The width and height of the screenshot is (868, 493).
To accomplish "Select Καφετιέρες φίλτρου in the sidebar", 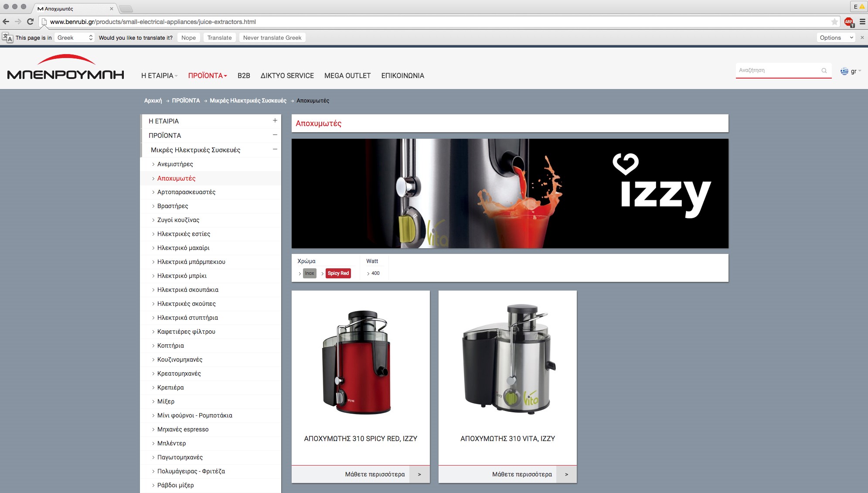I will 186,332.
